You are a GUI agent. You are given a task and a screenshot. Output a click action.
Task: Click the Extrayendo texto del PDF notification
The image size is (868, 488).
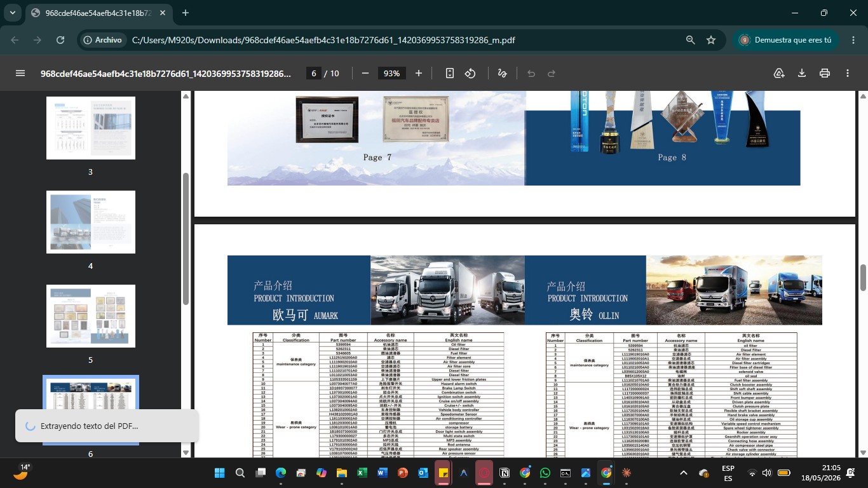(x=107, y=426)
